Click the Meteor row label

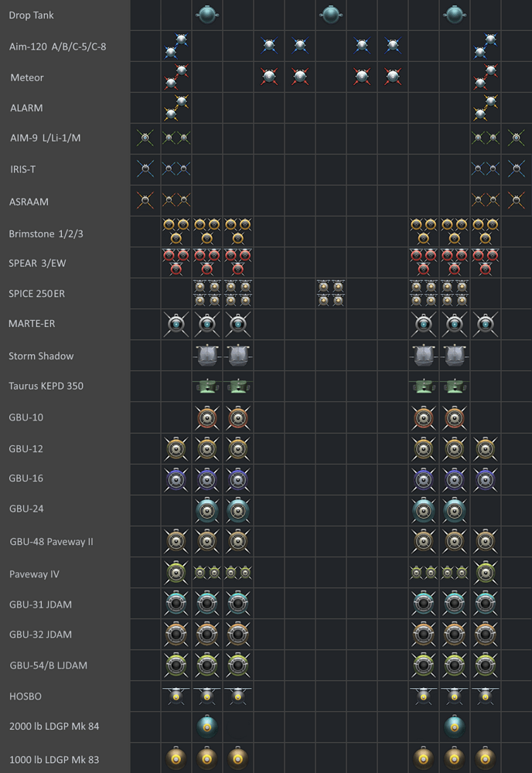tap(27, 77)
